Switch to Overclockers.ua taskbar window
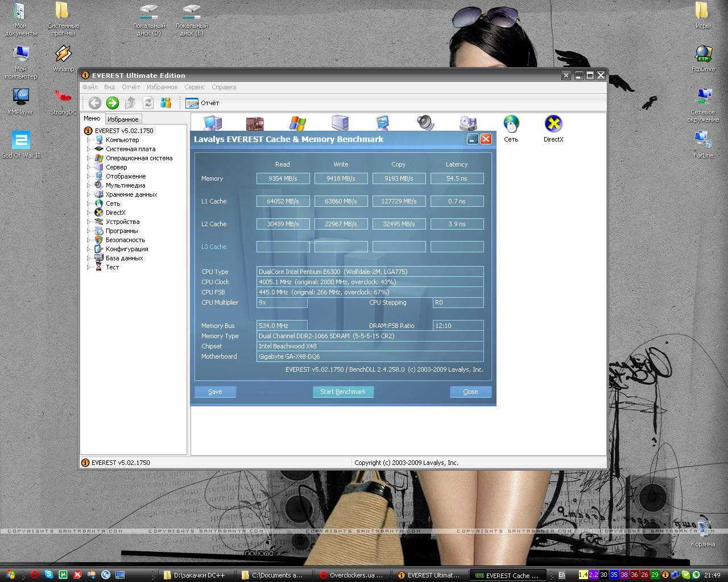Screen dimensions: 728x582 coord(354,575)
